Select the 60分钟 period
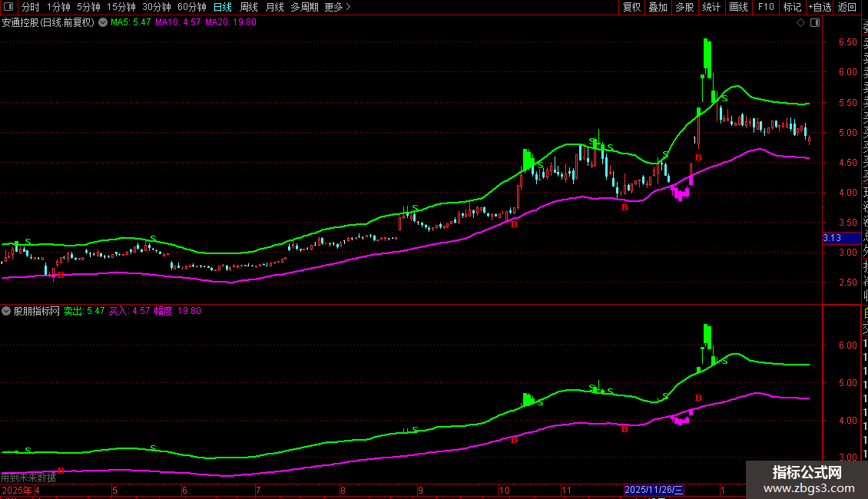The image size is (868, 499). (192, 7)
